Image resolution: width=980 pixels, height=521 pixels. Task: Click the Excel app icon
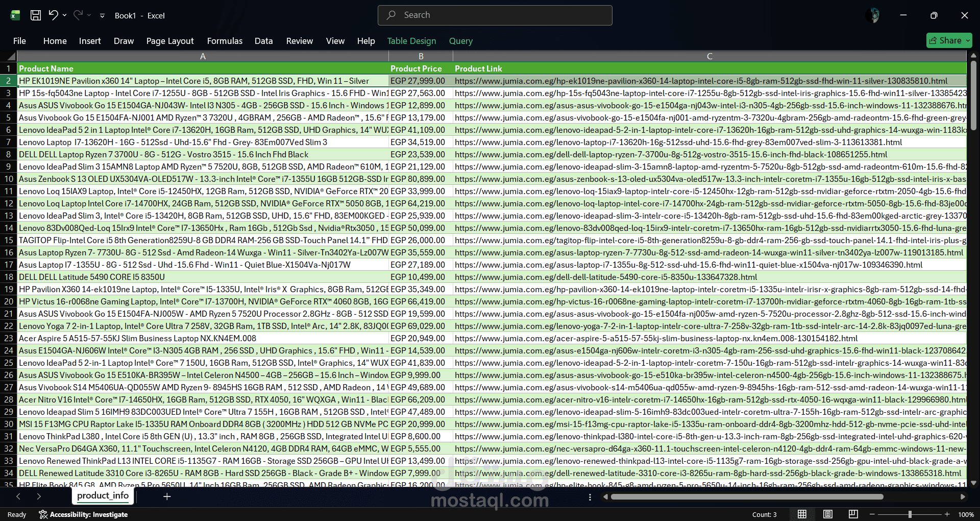coord(15,15)
